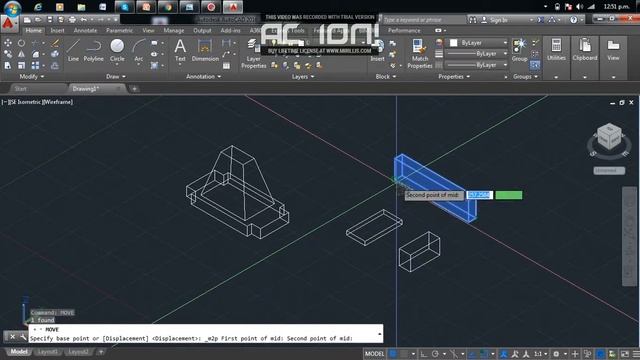Open the Utilities panel
This screenshot has height=360, width=640.
556,57
